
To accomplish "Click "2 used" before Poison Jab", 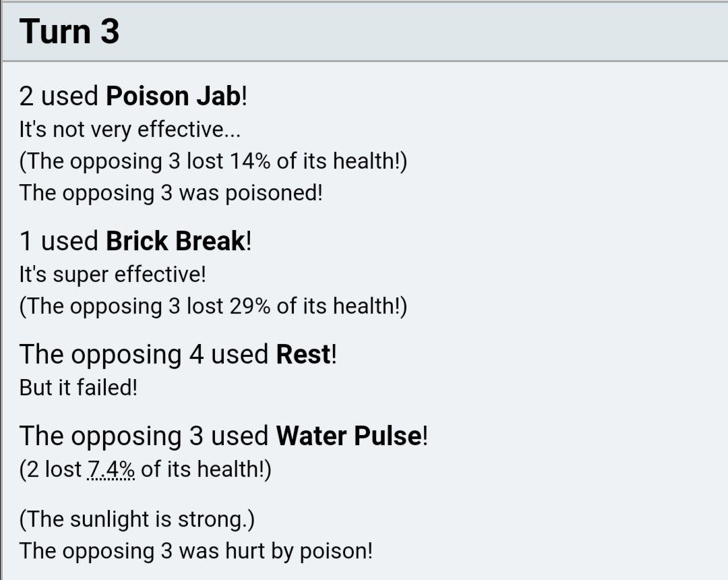I will 59,96.
